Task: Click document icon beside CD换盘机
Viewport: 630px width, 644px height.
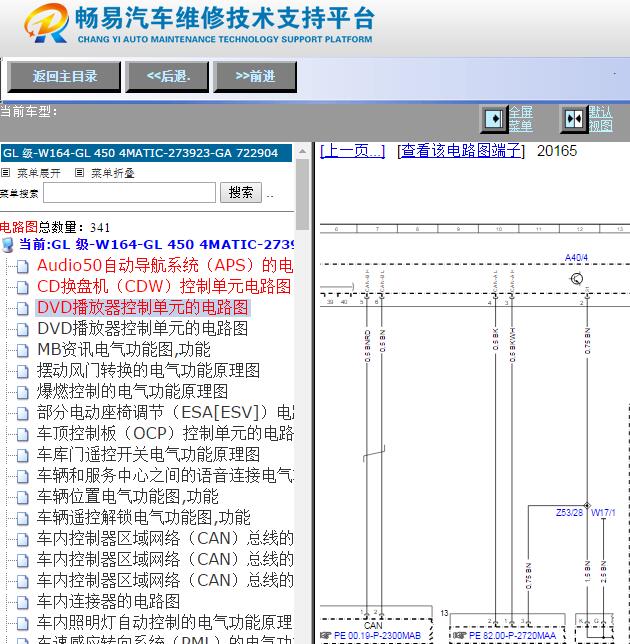Action: (23, 287)
